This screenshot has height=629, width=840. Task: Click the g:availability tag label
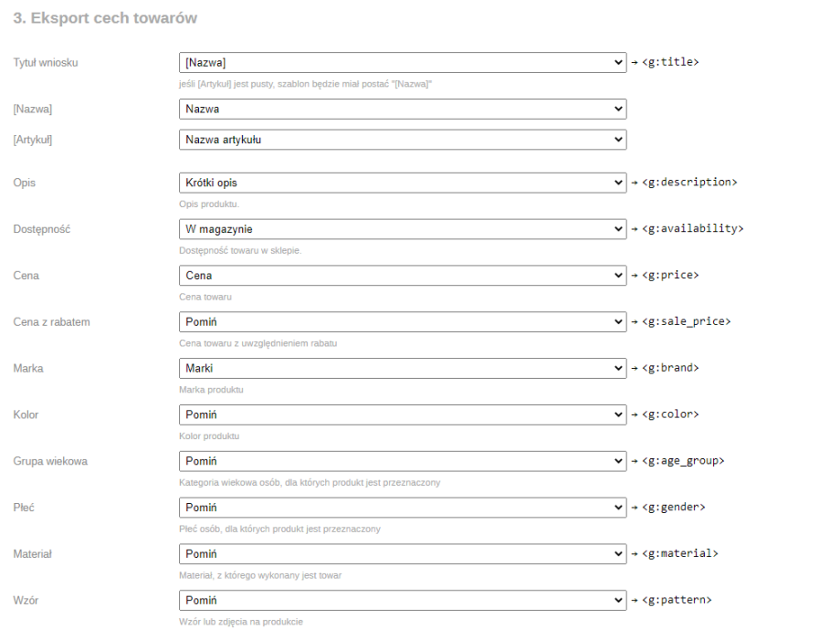(x=692, y=229)
